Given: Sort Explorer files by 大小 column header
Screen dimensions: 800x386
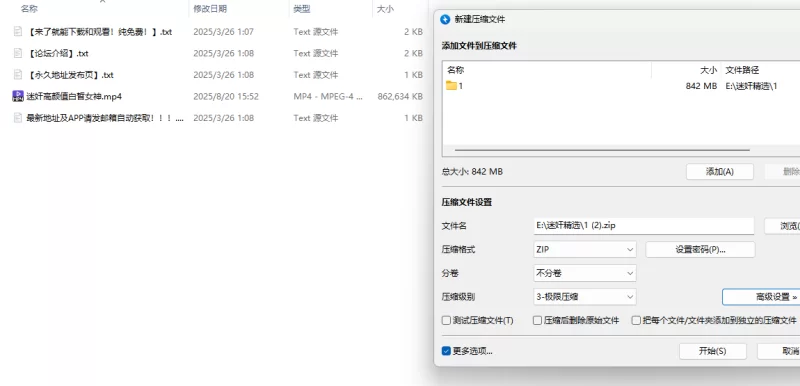Looking at the screenshot, I should pyautogui.click(x=385, y=9).
